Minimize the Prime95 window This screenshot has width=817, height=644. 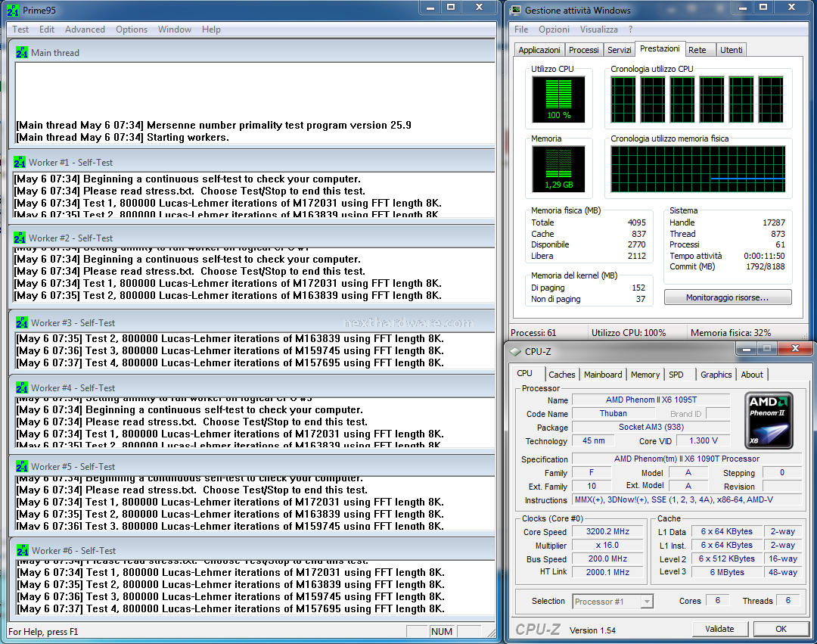430,8
